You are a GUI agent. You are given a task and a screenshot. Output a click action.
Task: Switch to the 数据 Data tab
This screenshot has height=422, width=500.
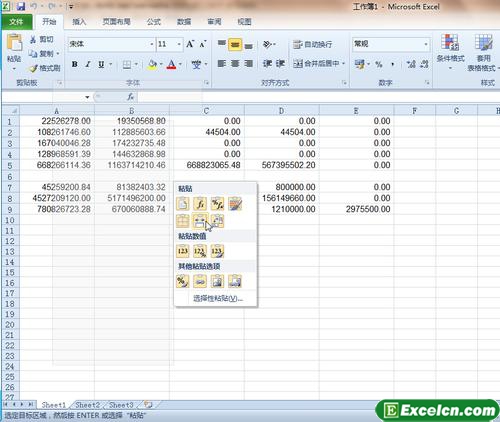184,22
